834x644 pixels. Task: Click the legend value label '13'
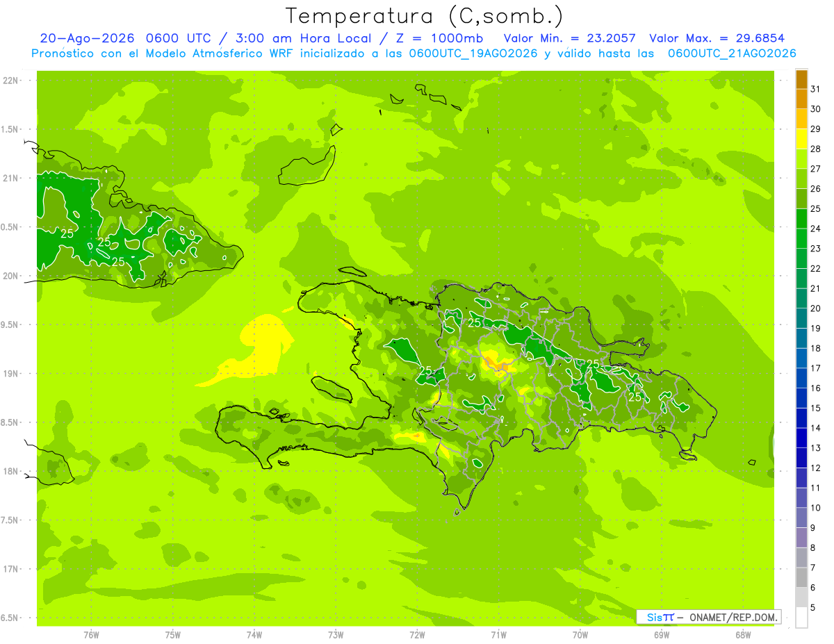(816, 448)
